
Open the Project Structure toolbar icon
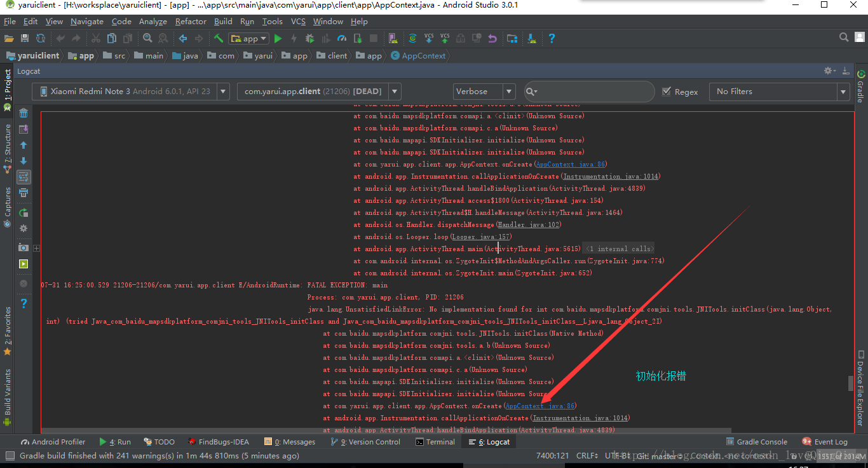512,38
